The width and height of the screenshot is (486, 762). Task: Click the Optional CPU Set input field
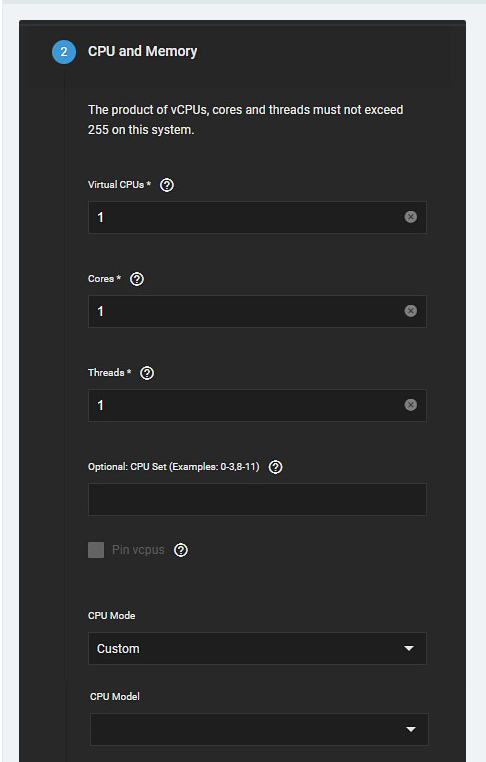click(257, 499)
